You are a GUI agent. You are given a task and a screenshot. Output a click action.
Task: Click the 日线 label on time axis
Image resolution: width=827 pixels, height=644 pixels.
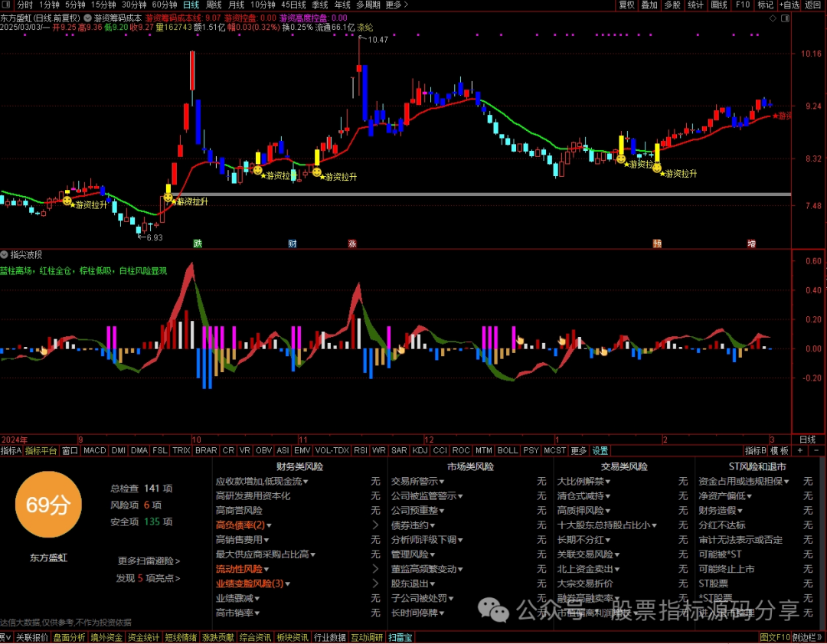pyautogui.click(x=807, y=440)
